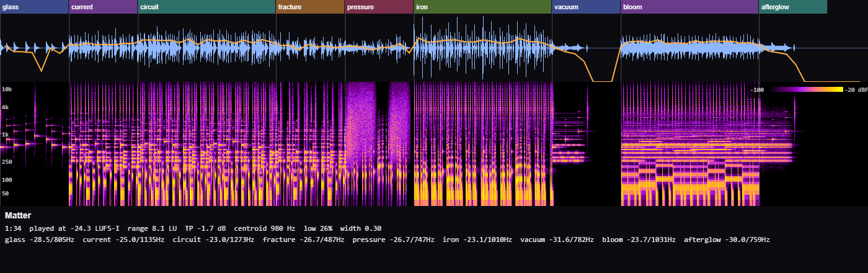Click the iron -23.1/1010Hz stat
868x273 pixels.
(477, 239)
